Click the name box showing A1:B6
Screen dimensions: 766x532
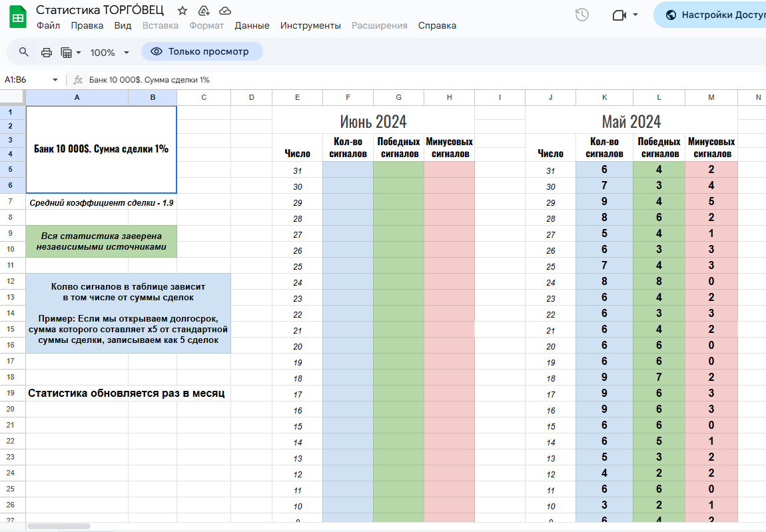click(25, 80)
